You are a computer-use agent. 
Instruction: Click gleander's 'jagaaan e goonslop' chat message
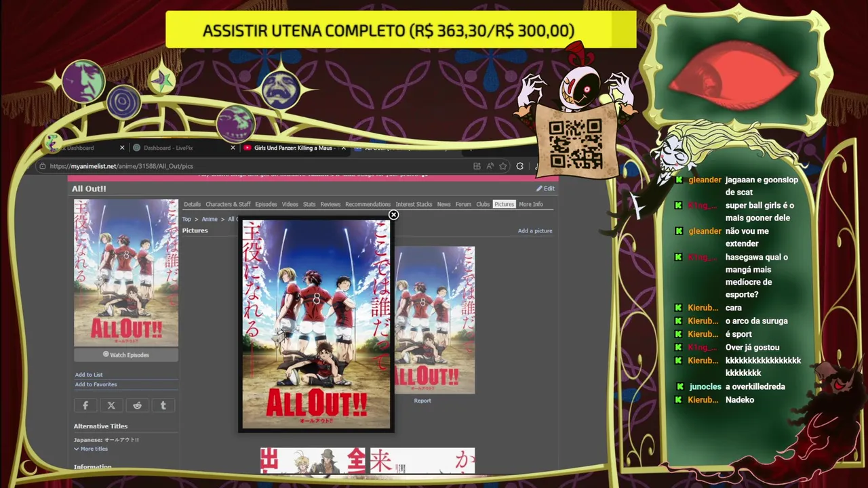[762, 186]
